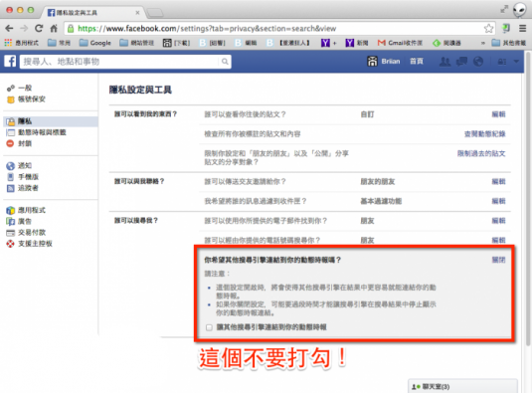
Task: Open the 應用程式 apps grid shortcut
Action: 21,43
